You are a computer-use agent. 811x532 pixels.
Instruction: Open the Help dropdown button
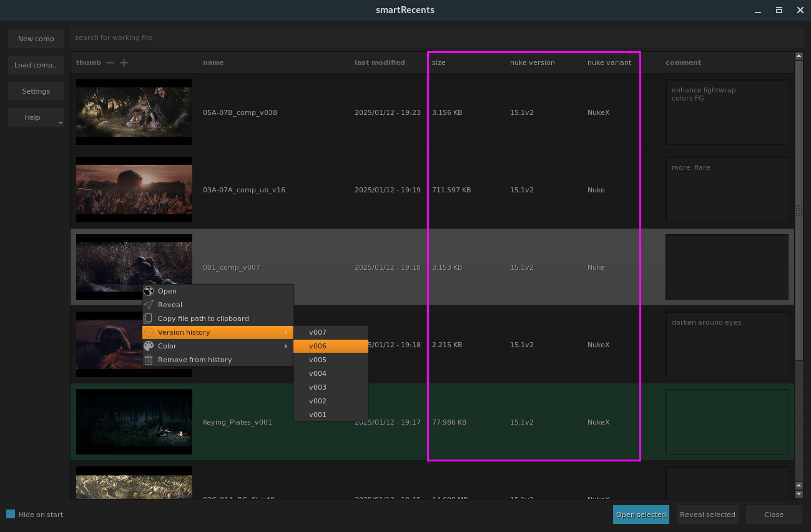(36, 117)
